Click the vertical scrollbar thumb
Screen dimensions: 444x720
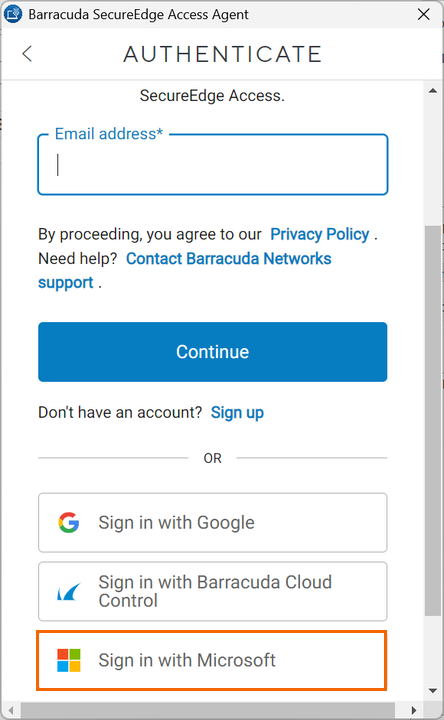coord(433,420)
